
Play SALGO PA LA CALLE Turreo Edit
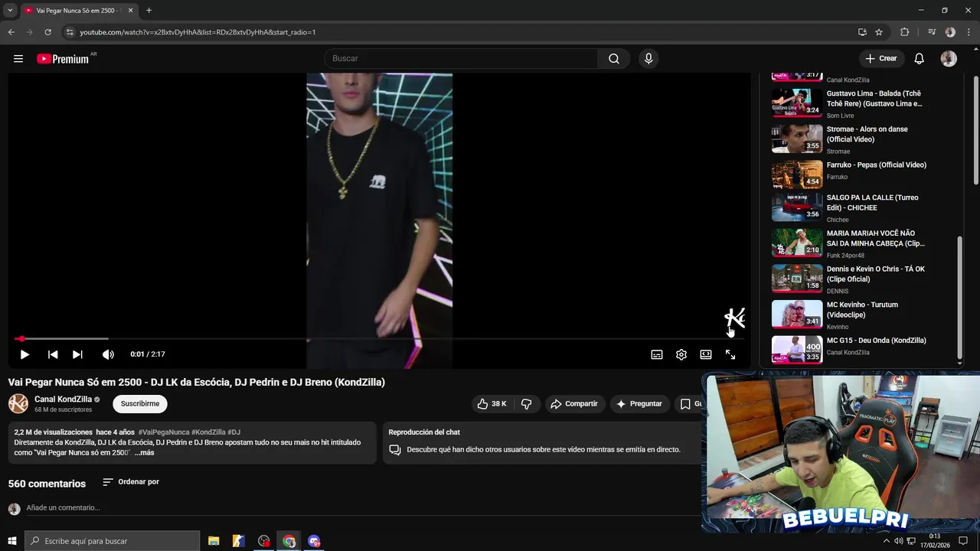click(850, 207)
